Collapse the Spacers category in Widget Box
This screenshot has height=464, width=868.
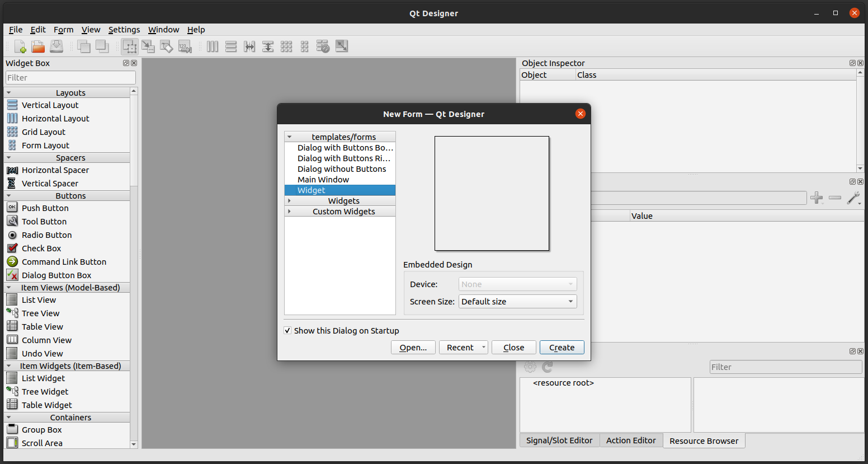point(8,158)
